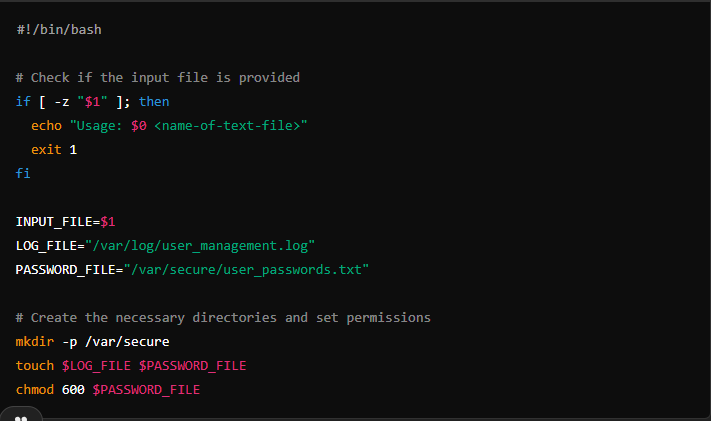The width and height of the screenshot is (711, 421).
Task: Click the 'Create the necessary directories' comment
Action: coord(223,317)
